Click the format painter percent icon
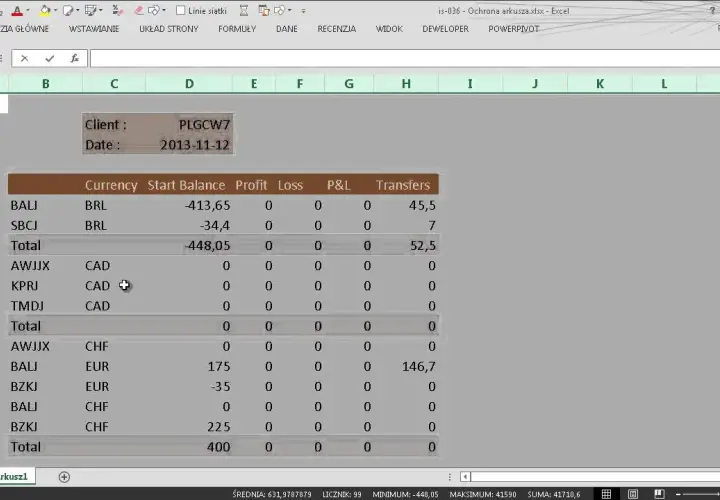Viewport: 720px width, 500px height. click(x=118, y=10)
